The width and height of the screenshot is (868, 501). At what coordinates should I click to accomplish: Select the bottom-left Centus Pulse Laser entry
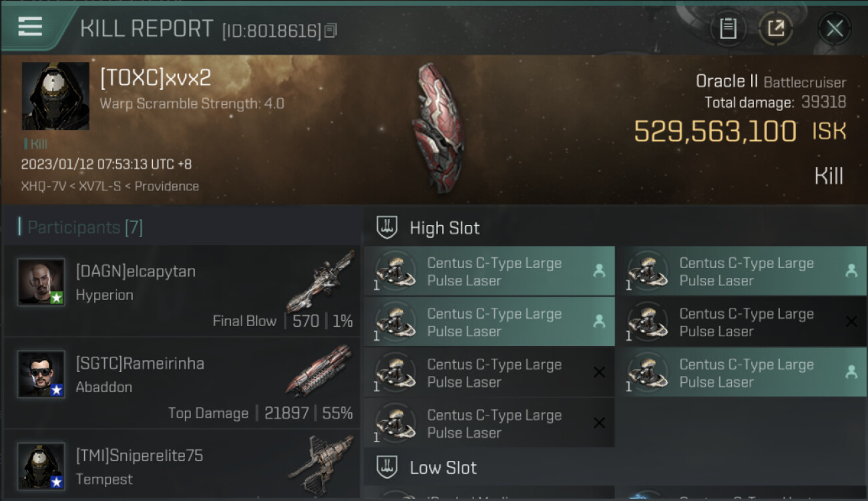pos(489,424)
